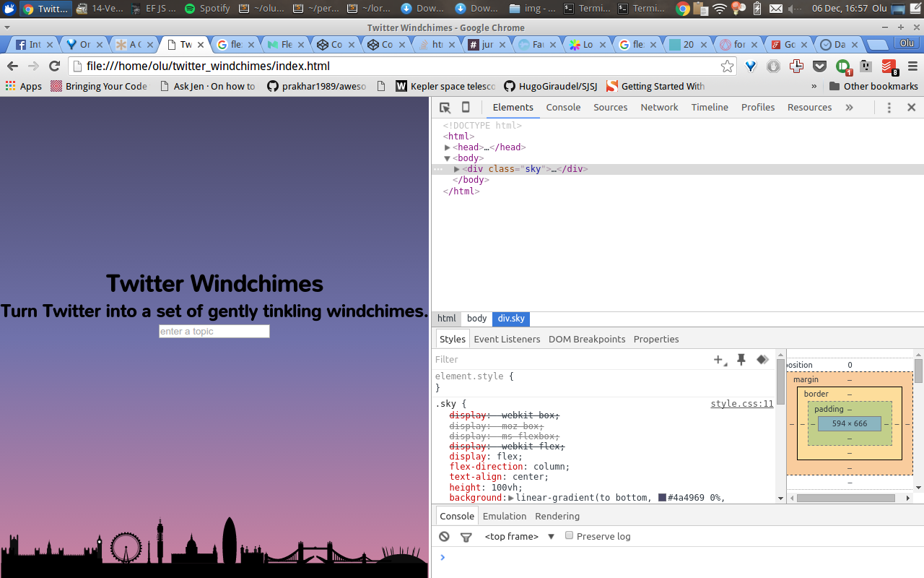Image resolution: width=924 pixels, height=578 pixels.
Task: Open Kepler space telescope bookmark
Action: tap(445, 86)
